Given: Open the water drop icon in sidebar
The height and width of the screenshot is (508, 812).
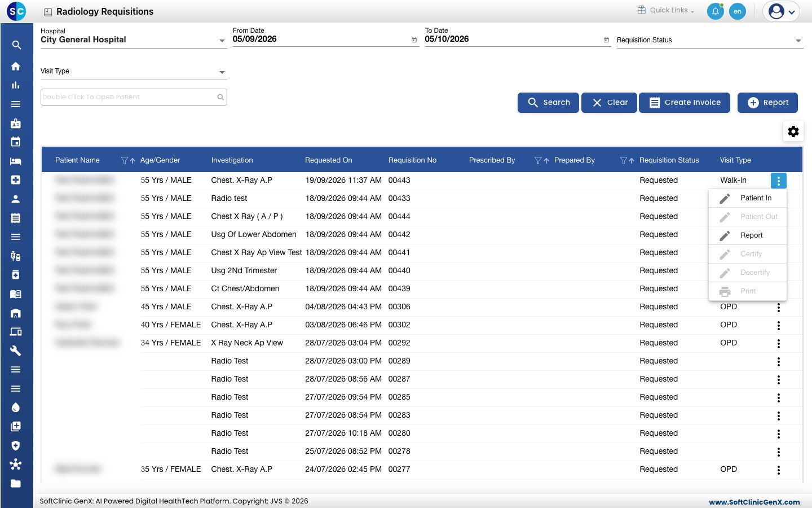Looking at the screenshot, I should pos(16,408).
